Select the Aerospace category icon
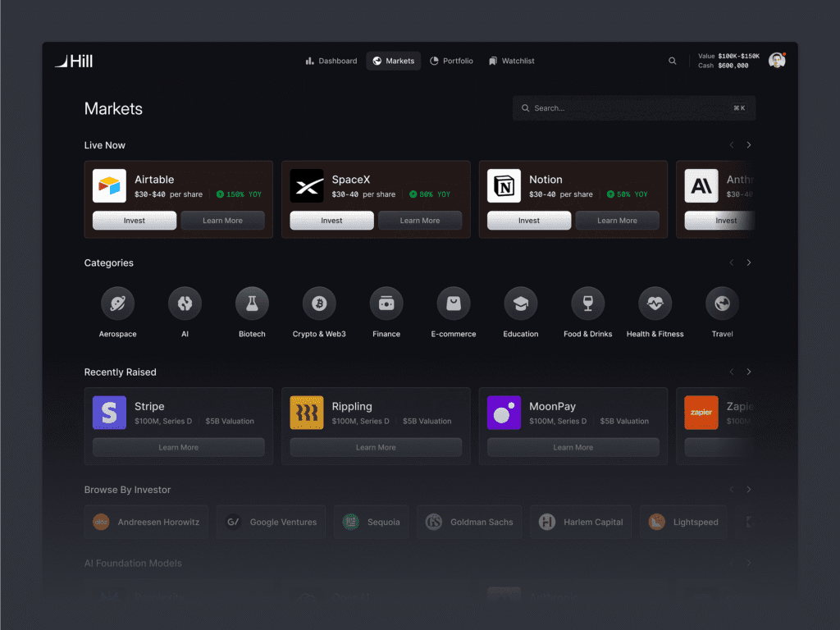This screenshot has width=840, height=630. coord(118,304)
